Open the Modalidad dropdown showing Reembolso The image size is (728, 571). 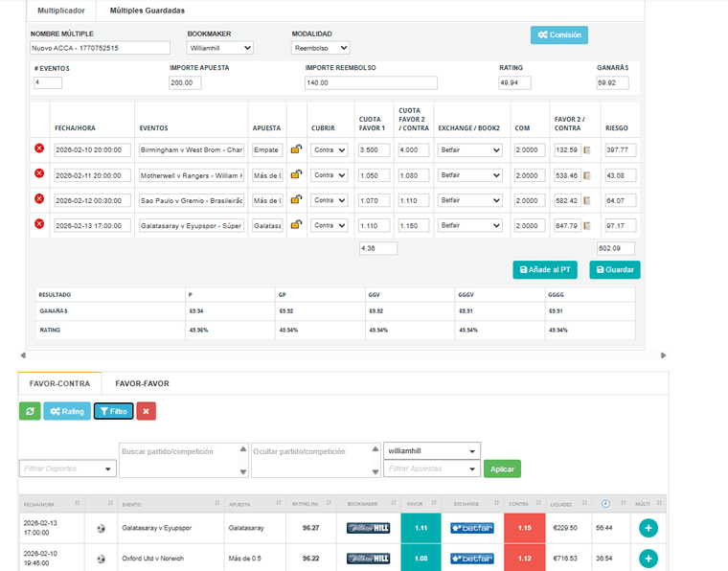pos(321,47)
